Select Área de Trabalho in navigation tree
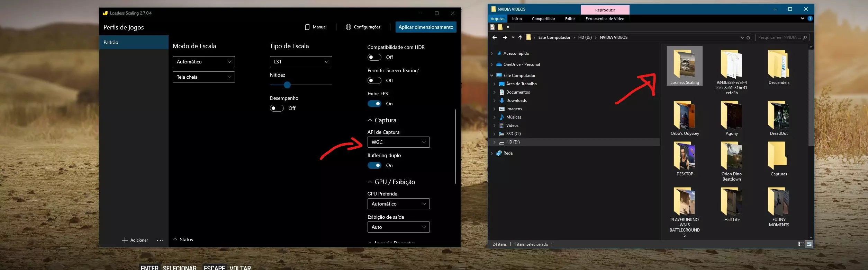 522,84
